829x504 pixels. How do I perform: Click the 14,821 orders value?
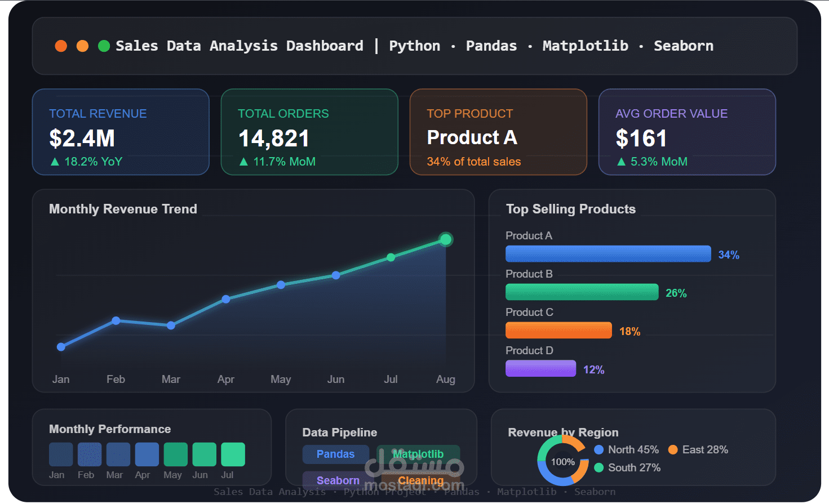point(274,138)
